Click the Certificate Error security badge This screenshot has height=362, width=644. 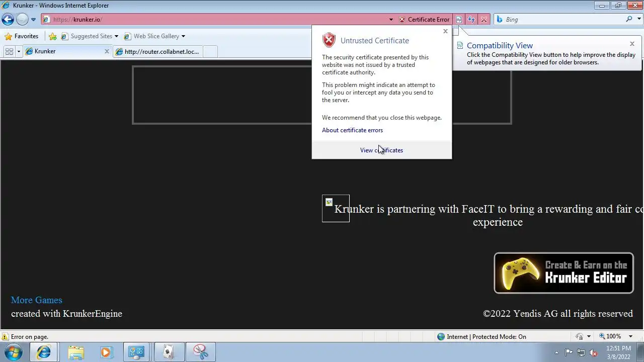[424, 20]
